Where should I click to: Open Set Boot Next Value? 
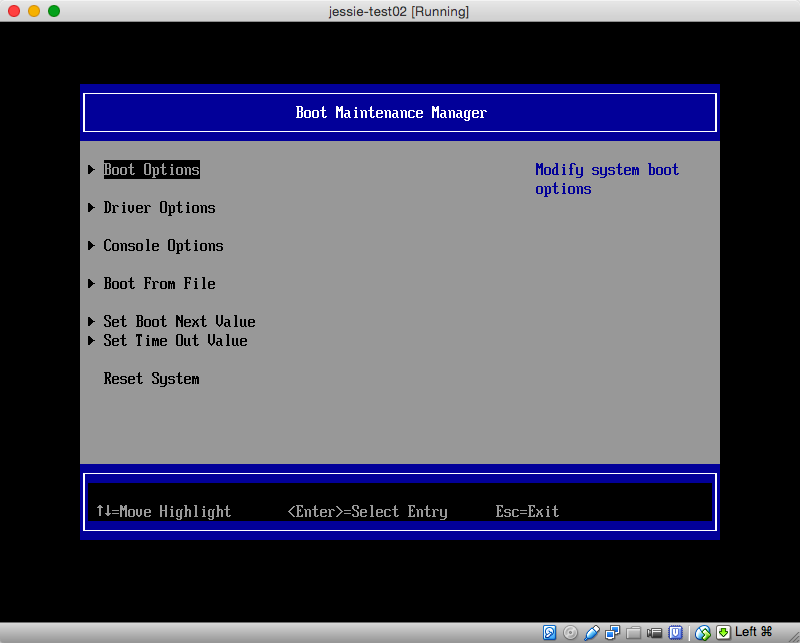click(x=179, y=322)
